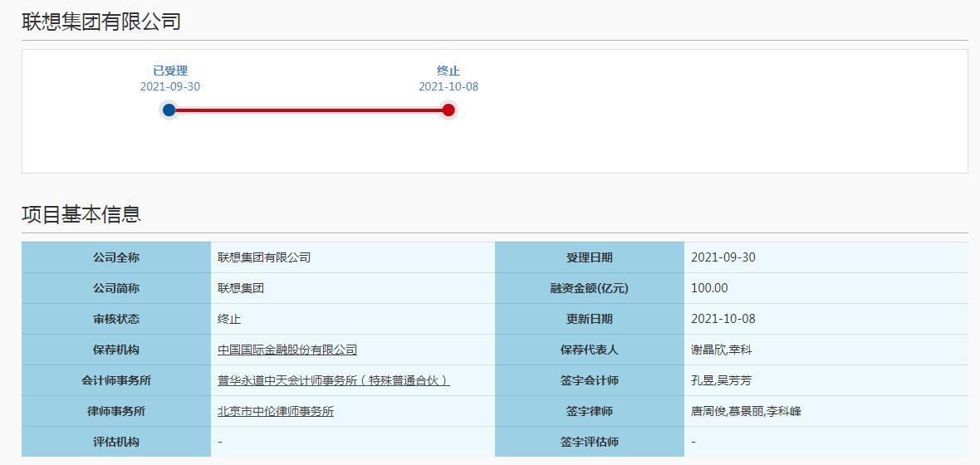Viewport: 980px width, 465px height.
Task: Click the 2021-09-30 date under 已受理
Action: [170, 87]
